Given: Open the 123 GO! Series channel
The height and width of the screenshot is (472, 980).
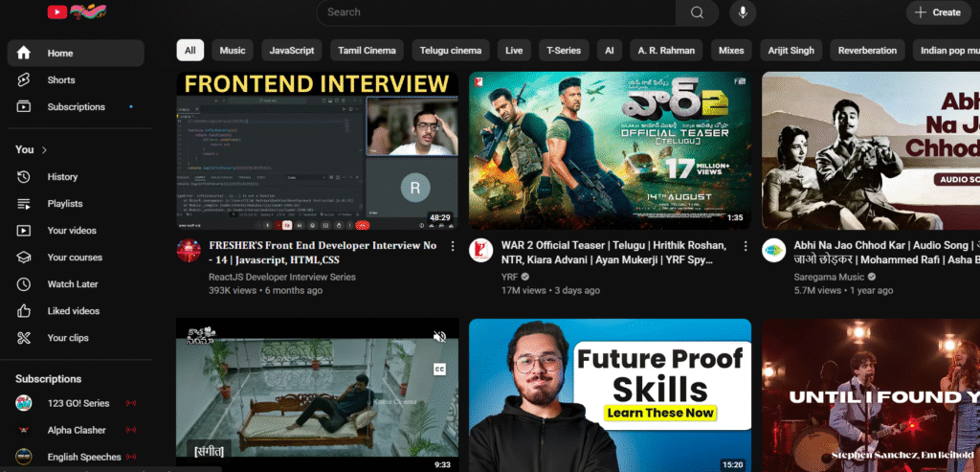Looking at the screenshot, I should (x=76, y=403).
